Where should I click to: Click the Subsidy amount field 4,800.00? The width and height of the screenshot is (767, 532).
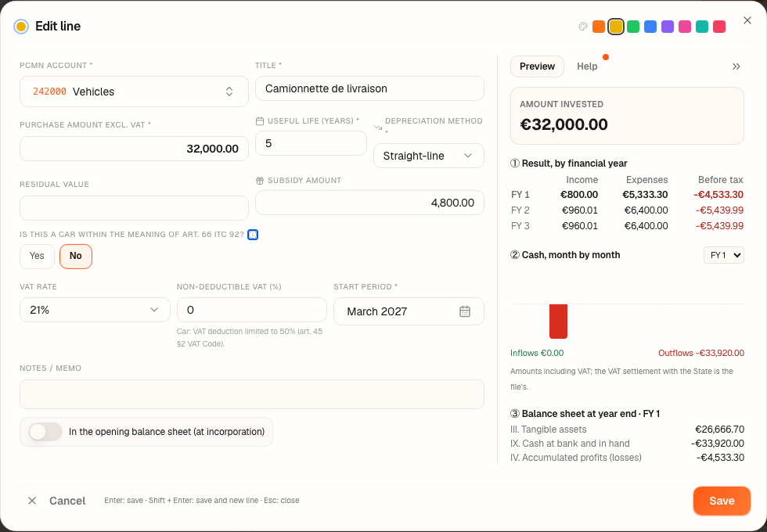369,203
